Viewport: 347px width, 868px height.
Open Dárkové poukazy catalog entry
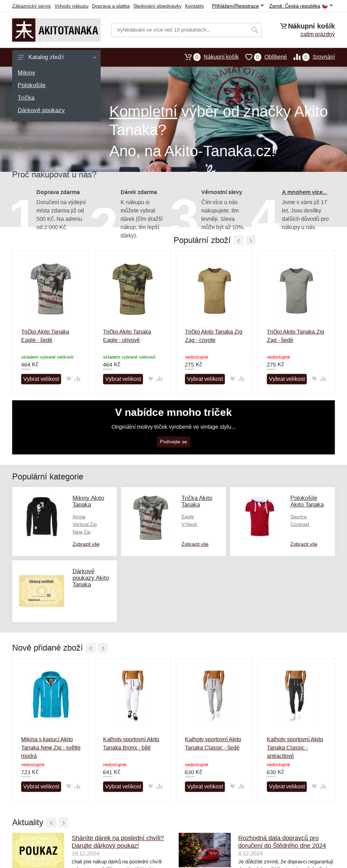coord(41,110)
